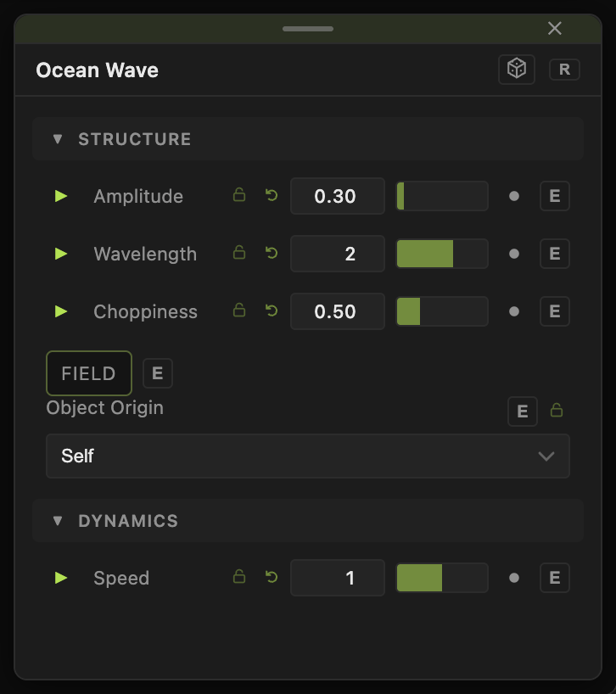Toggle the Amplitude lock icon
Image resolution: width=616 pixels, height=694 pixels.
click(x=239, y=195)
